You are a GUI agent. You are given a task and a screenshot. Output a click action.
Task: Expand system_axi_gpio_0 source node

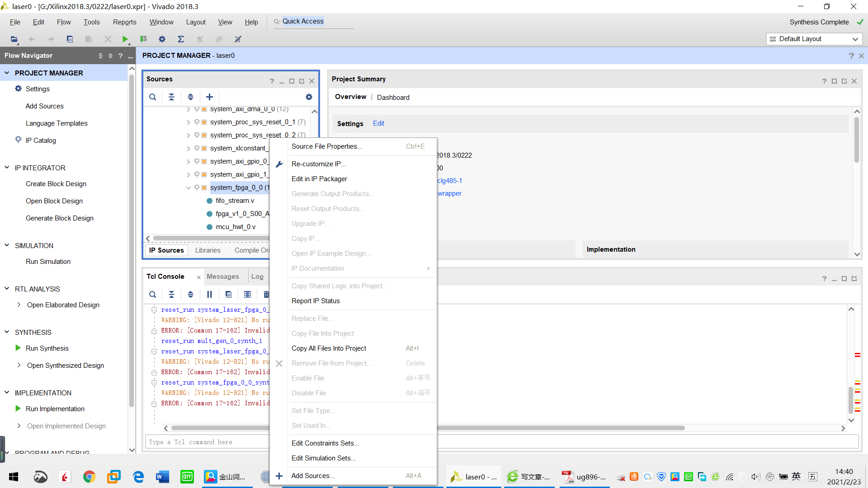[189, 162]
